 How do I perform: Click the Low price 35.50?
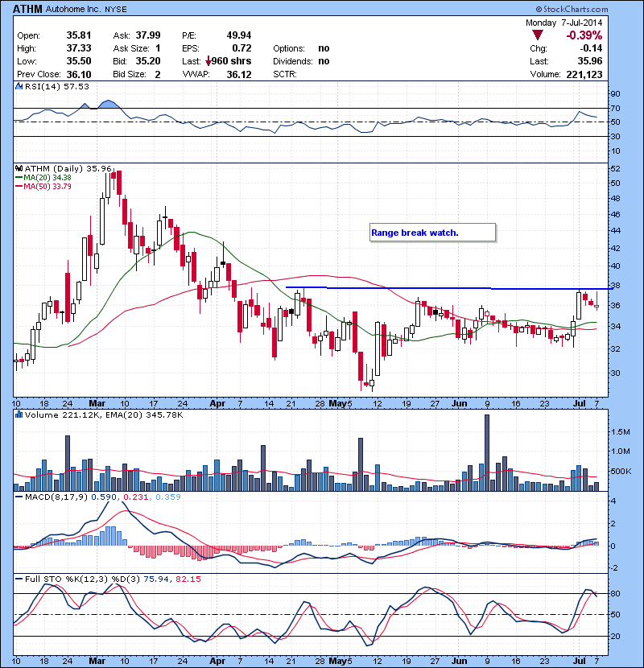point(78,61)
